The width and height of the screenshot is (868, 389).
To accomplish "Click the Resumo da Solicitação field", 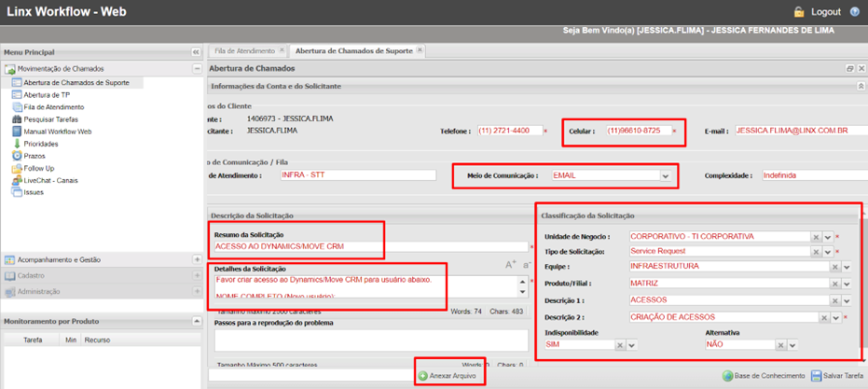I will click(370, 246).
